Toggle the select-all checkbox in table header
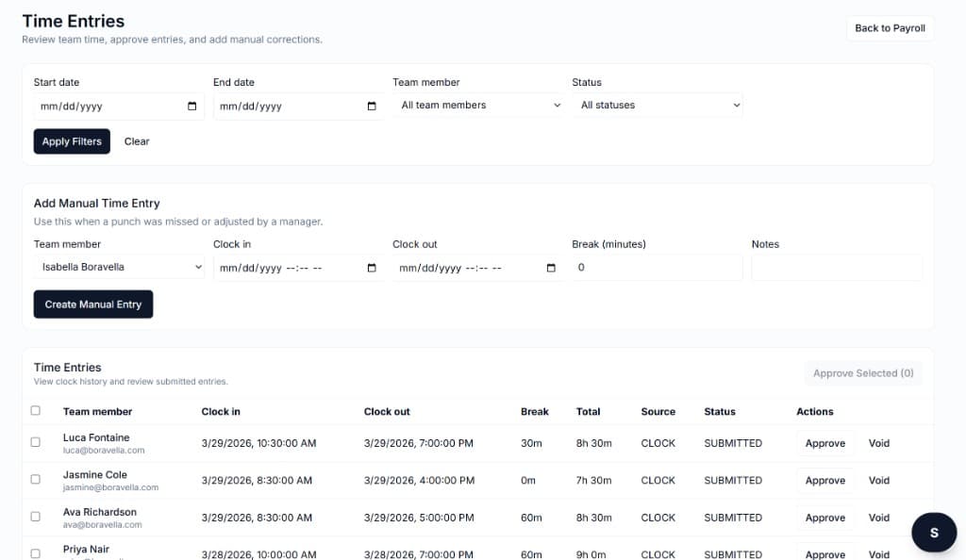The image size is (966, 560). tap(35, 411)
